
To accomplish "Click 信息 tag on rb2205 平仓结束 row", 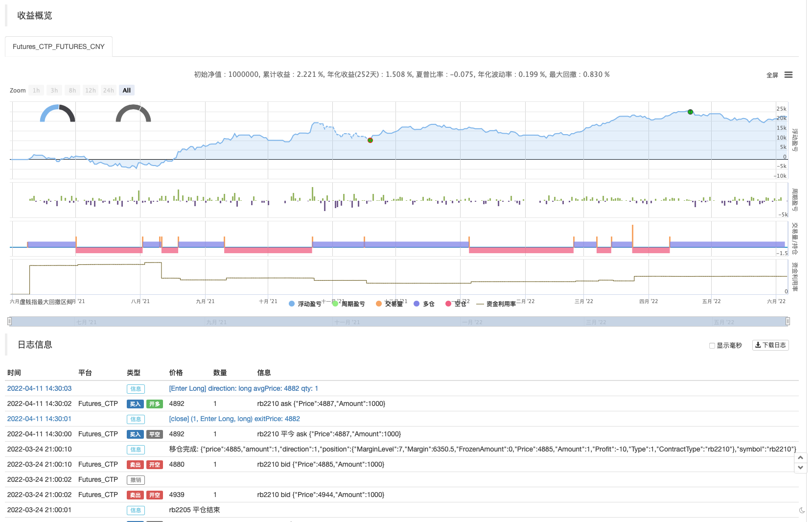I will pyautogui.click(x=136, y=510).
